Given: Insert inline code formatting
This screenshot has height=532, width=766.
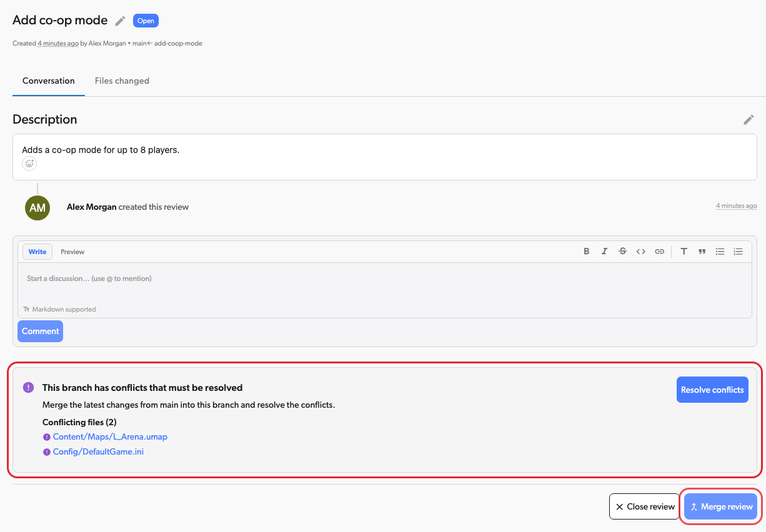Looking at the screenshot, I should (640, 252).
